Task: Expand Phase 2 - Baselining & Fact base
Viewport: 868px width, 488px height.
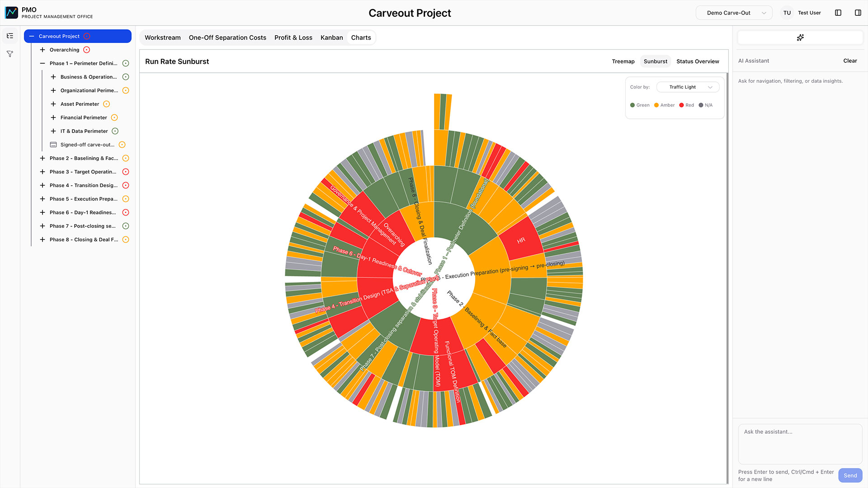Action: click(42, 158)
